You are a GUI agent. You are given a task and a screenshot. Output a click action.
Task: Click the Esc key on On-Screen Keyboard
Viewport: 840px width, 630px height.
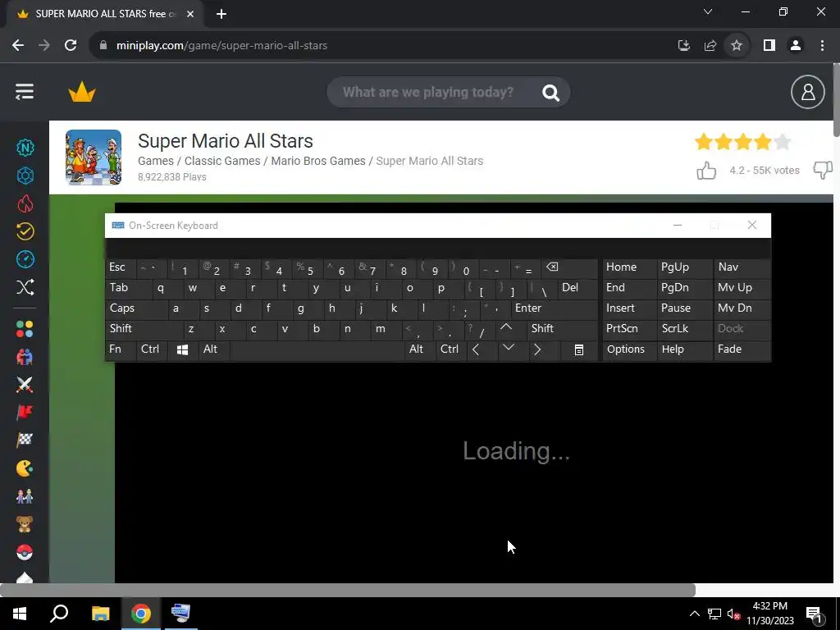click(121, 267)
